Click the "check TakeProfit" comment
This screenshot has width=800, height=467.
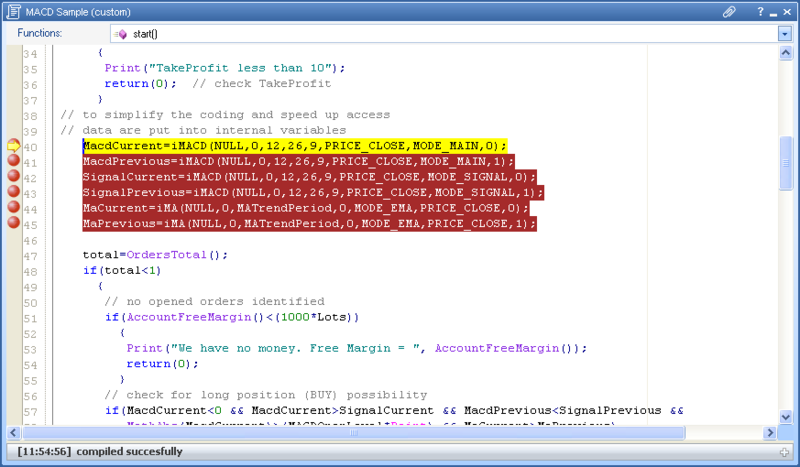click(262, 84)
